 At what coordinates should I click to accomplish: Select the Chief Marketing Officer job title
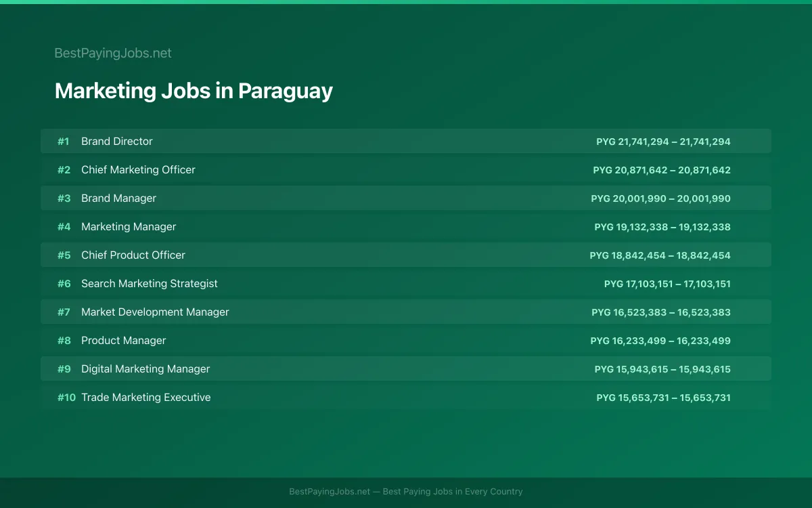coord(138,170)
